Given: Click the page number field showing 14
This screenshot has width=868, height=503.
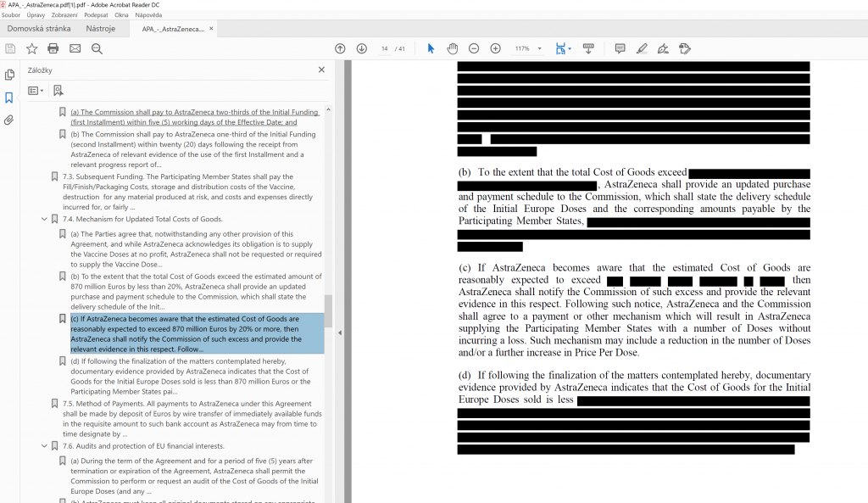Looking at the screenshot, I should tap(384, 48).
